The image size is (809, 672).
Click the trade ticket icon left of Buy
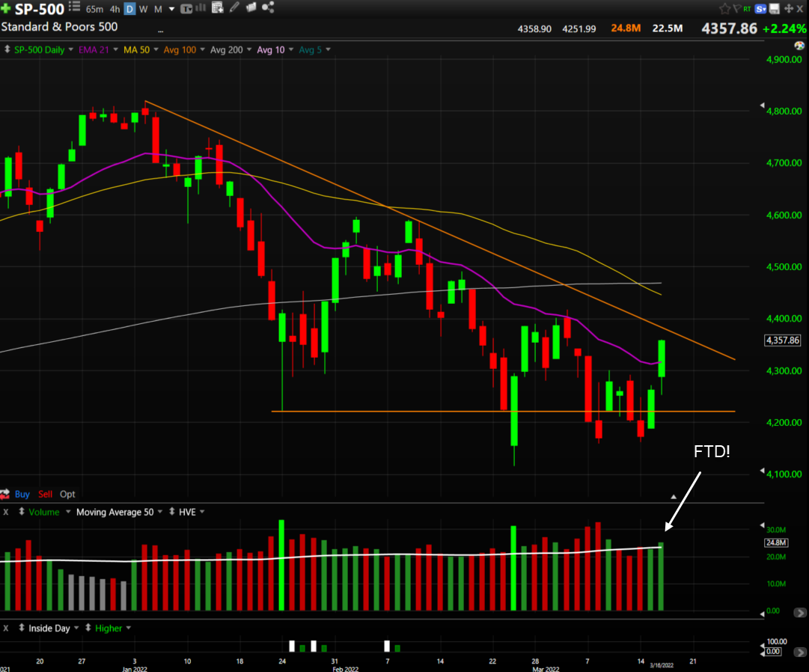(5, 494)
